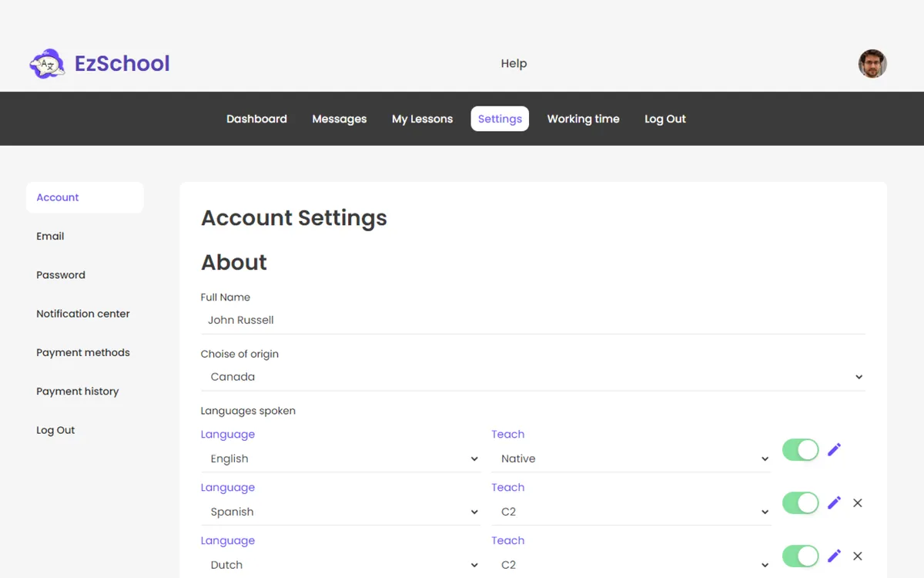The height and width of the screenshot is (578, 924).
Task: Toggle the Dutch language switch off
Action: (800, 556)
